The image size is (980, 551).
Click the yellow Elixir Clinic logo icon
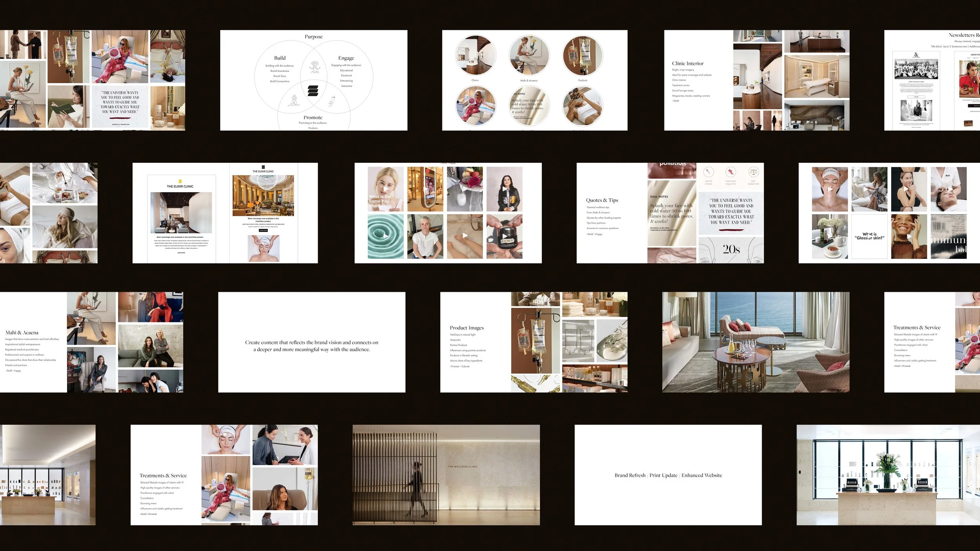pos(180,181)
